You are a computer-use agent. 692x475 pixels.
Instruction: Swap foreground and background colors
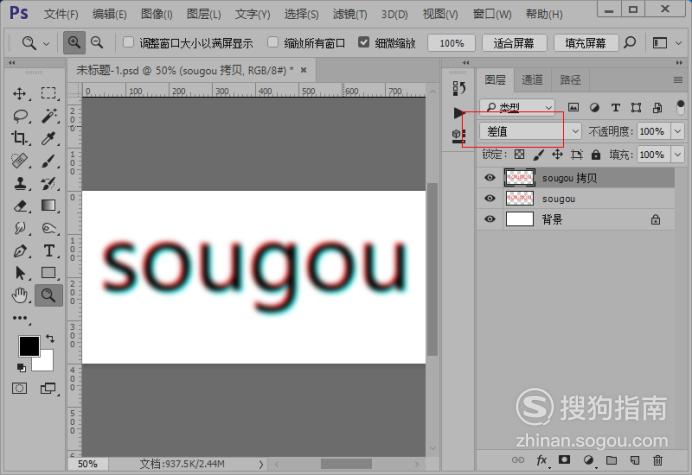(50, 339)
